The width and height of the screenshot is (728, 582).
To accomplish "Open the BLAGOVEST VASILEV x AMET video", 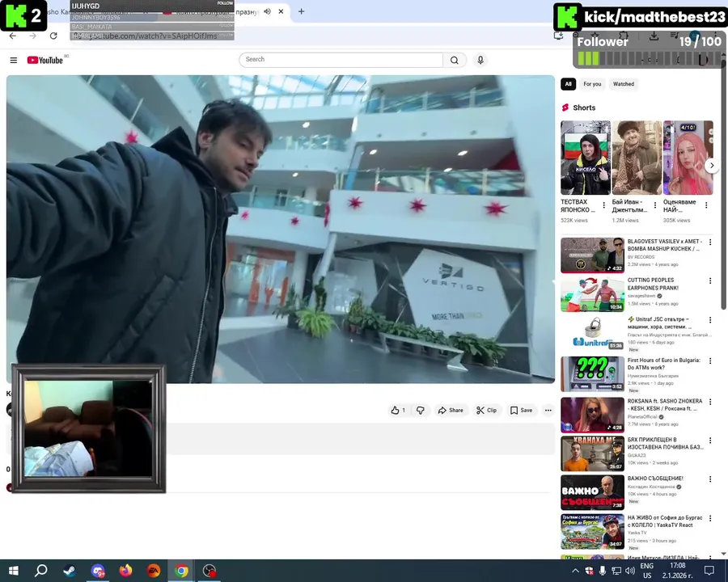I will click(592, 255).
